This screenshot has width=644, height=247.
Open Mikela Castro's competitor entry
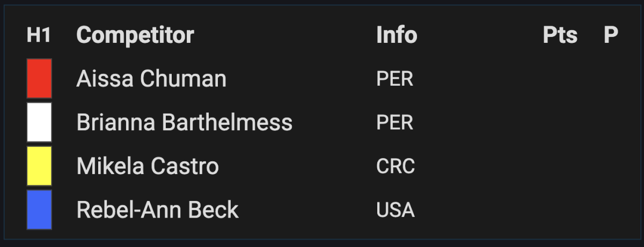pos(148,166)
